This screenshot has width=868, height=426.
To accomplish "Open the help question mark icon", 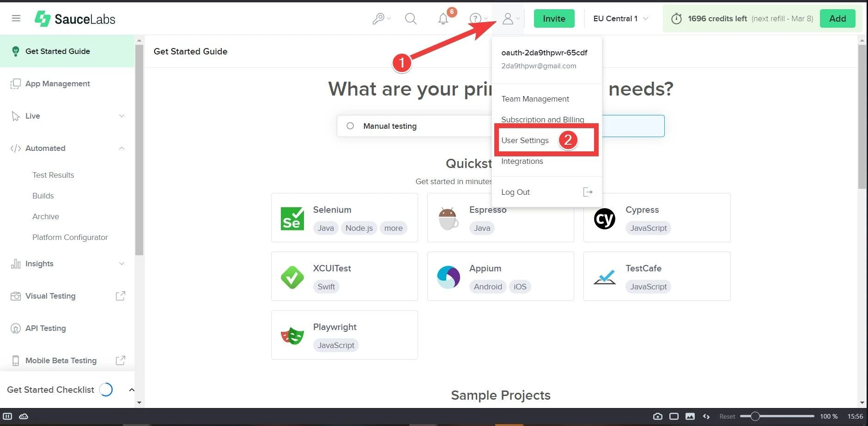I will 475,18.
